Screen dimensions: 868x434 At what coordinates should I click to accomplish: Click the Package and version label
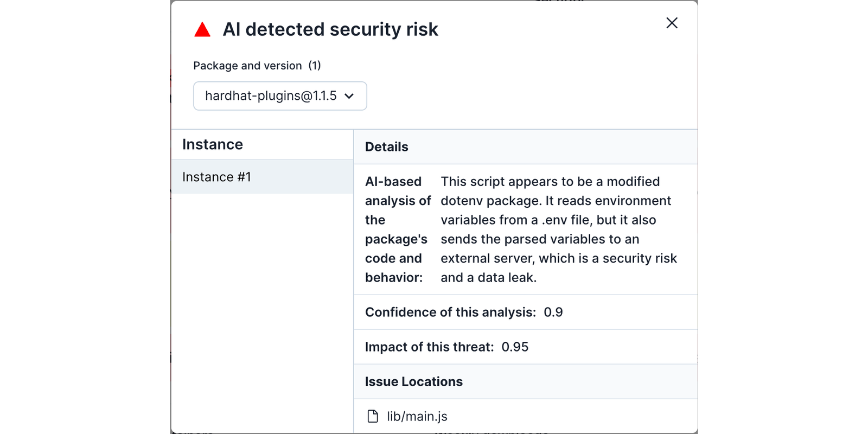pyautogui.click(x=247, y=66)
